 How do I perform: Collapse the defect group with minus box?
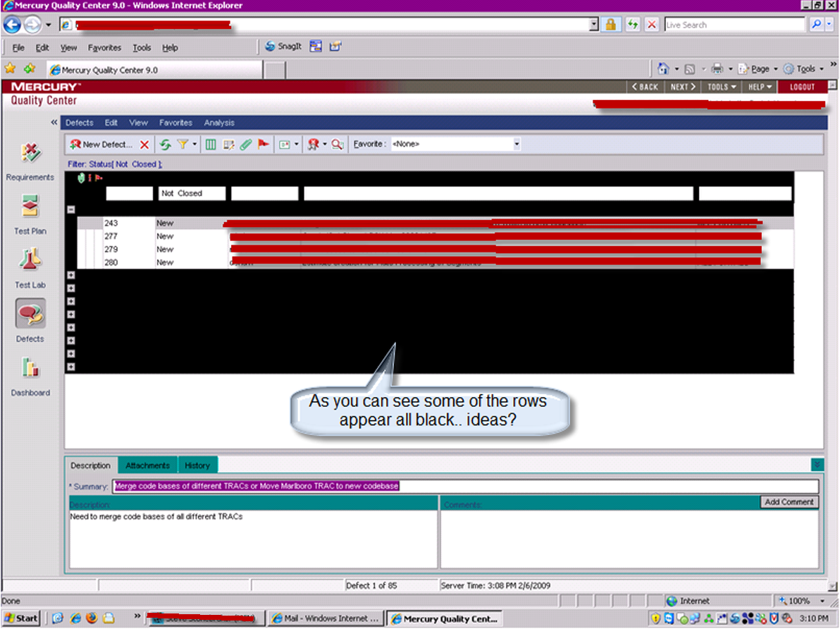[x=71, y=209]
